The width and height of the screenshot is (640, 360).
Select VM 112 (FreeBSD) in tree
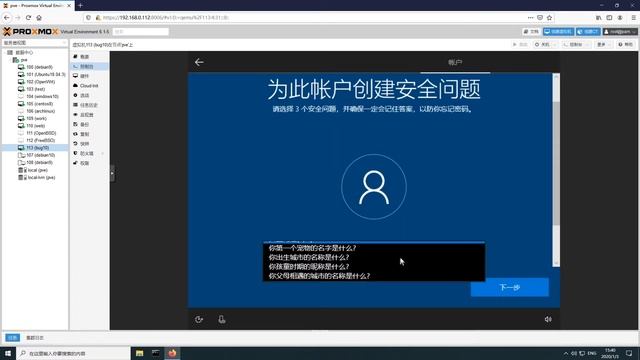tap(40, 140)
